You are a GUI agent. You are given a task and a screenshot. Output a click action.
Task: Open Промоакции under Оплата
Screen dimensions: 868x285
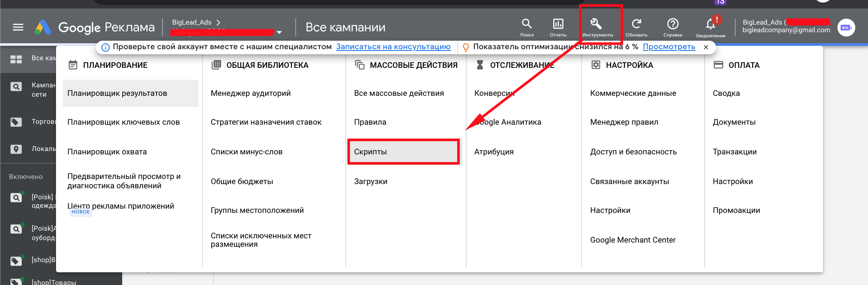(736, 210)
